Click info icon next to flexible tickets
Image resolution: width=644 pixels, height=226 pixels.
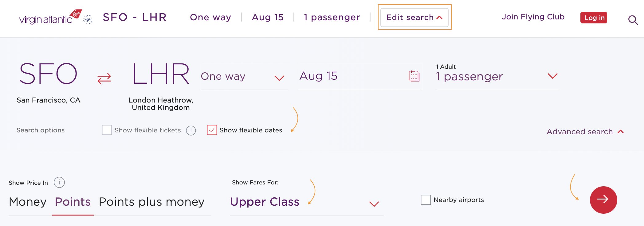tap(191, 131)
